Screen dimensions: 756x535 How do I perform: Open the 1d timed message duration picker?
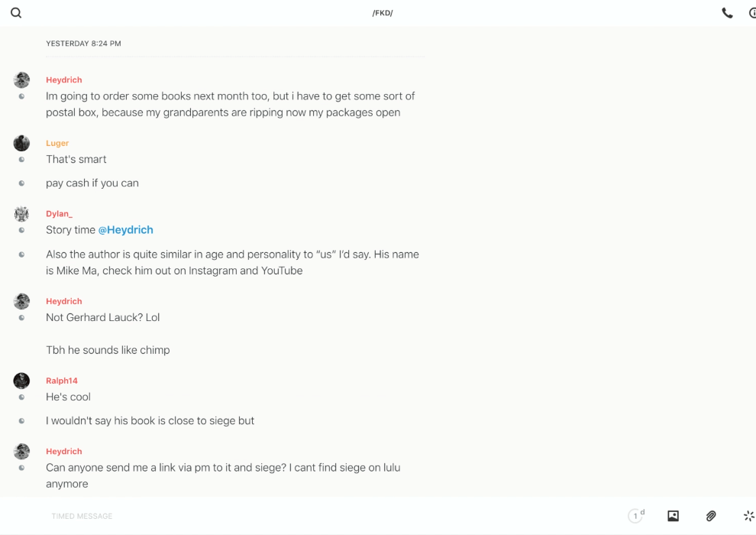(636, 516)
